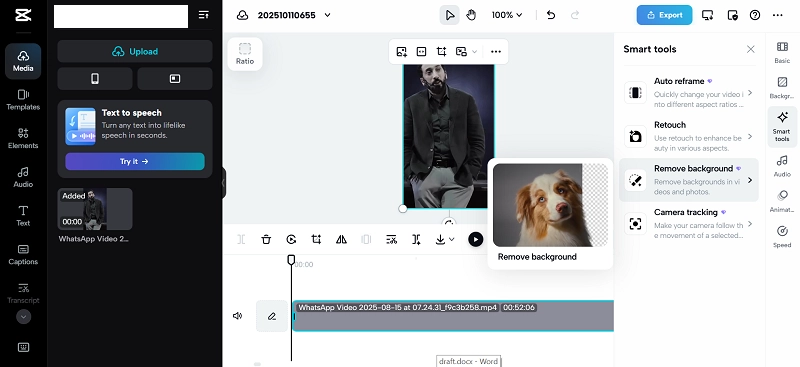
Task: Open the help question mark icon
Action: click(755, 15)
